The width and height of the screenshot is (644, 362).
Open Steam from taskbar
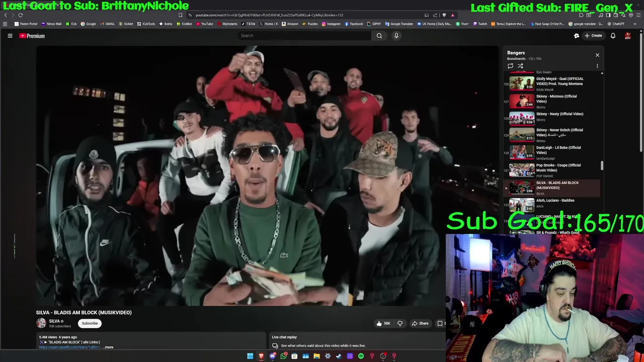[x=339, y=356]
